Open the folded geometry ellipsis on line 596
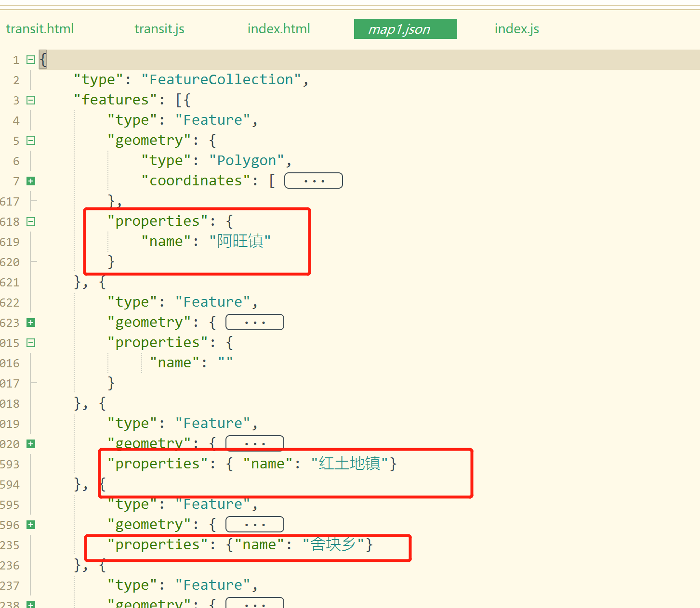700x608 pixels. [x=255, y=524]
